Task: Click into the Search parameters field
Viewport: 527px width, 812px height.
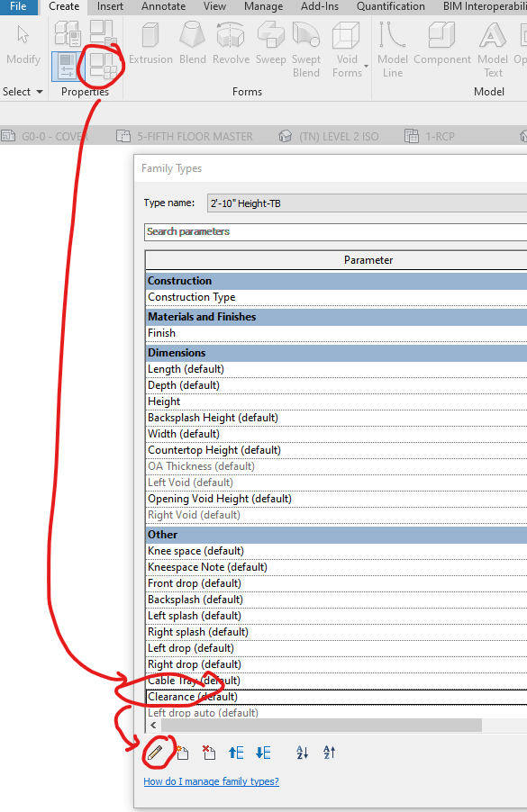Action: tap(335, 231)
